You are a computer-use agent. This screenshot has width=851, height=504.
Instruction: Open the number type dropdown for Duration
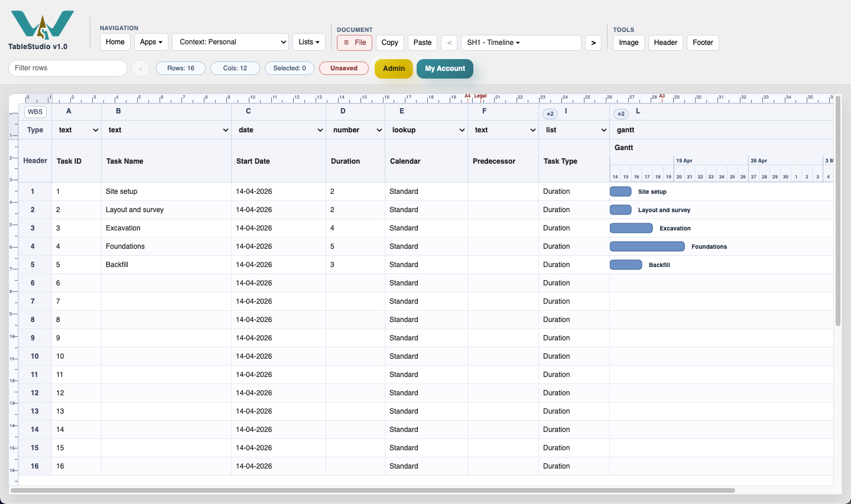click(356, 130)
